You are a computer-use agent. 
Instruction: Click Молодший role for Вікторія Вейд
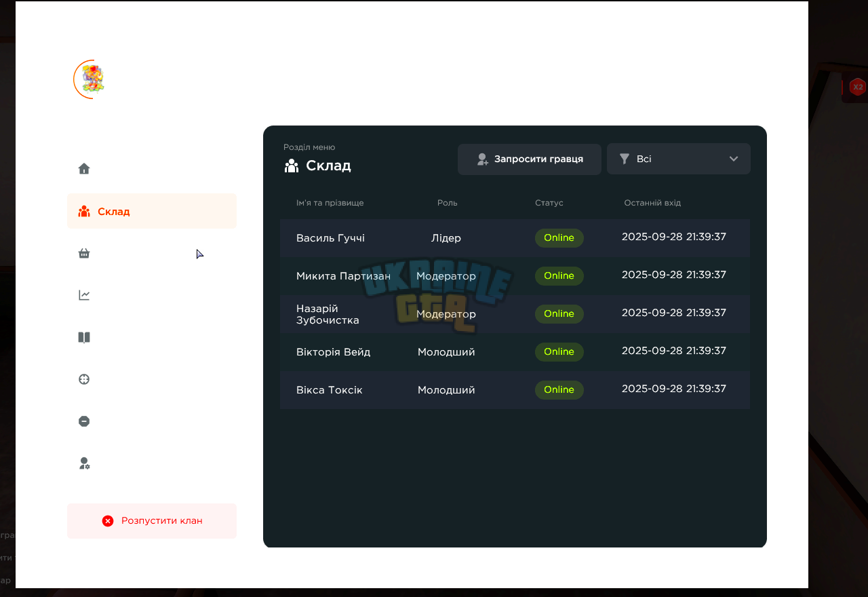(x=446, y=352)
